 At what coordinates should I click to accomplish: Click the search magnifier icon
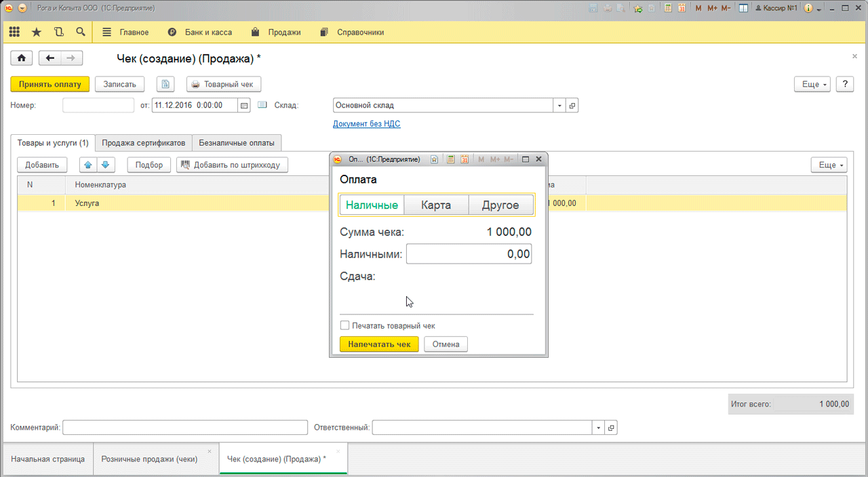(81, 32)
